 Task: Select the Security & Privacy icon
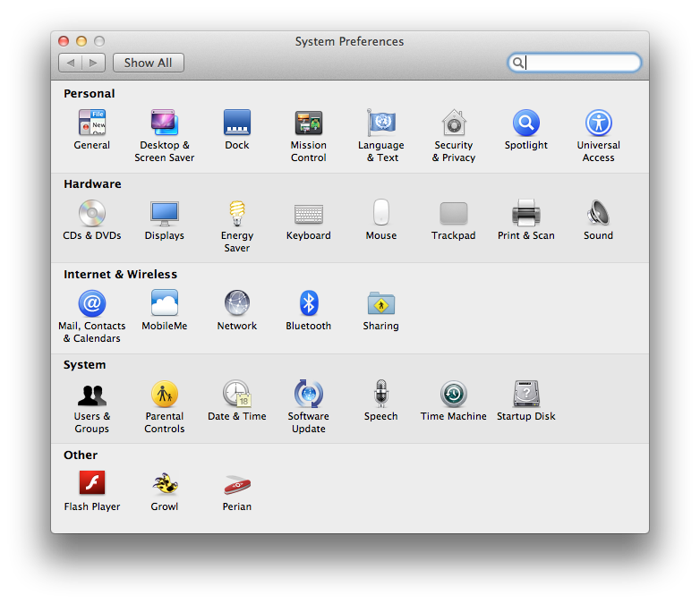coord(454,123)
